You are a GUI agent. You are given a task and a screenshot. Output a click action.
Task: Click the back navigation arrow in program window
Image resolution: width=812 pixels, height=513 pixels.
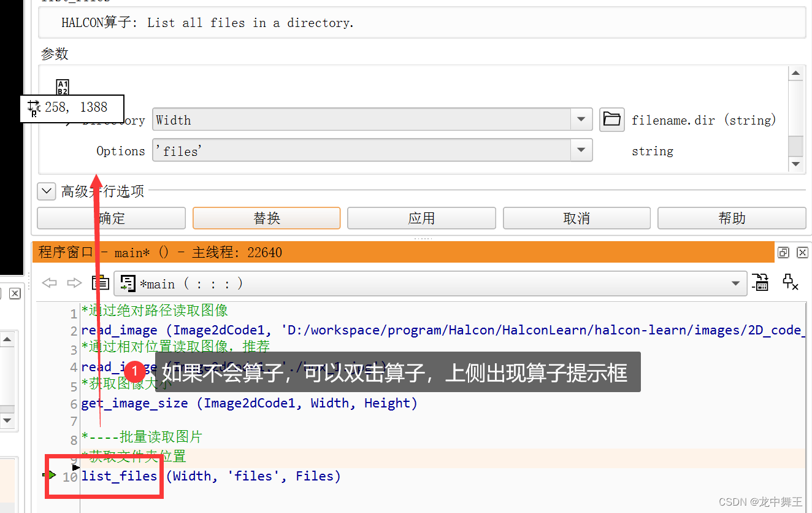[x=50, y=283]
